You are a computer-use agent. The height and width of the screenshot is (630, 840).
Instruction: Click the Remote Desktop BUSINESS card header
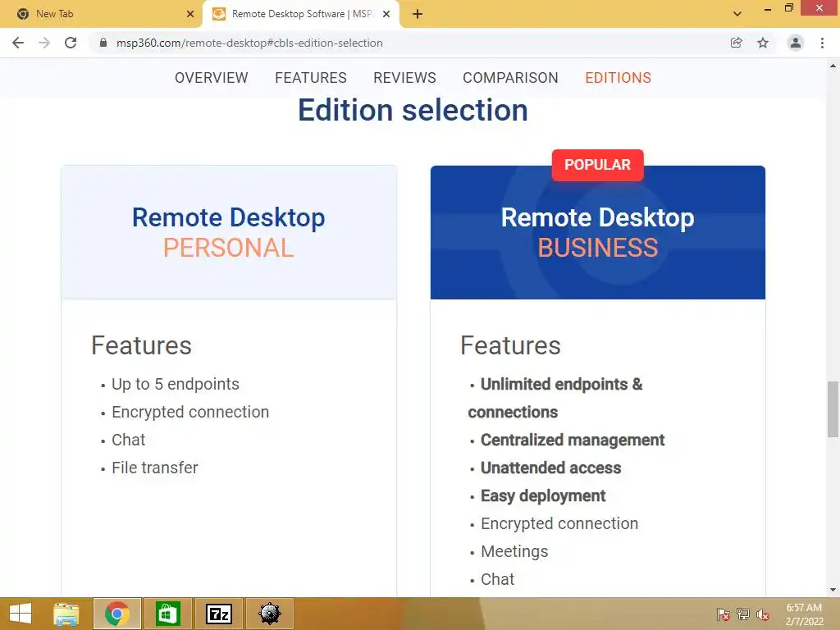coord(597,232)
